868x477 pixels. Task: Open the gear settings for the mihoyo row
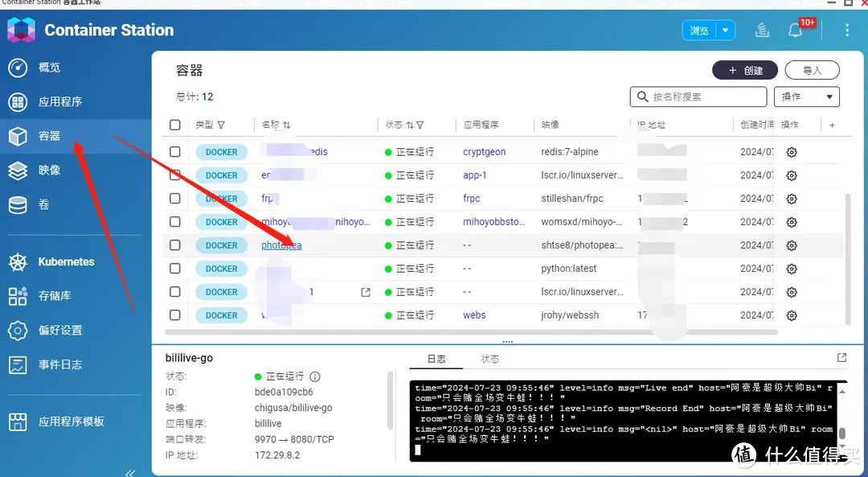coord(792,221)
